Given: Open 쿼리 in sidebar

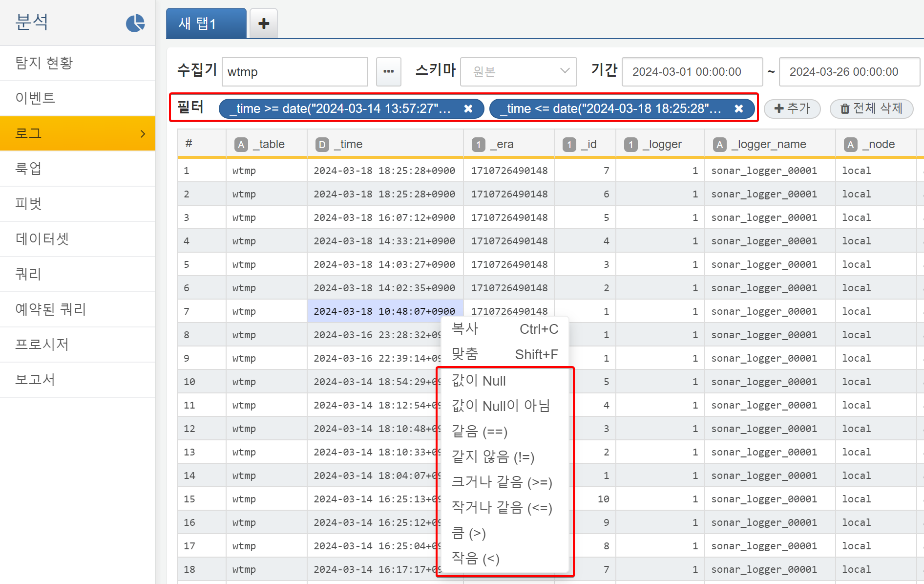Looking at the screenshot, I should pyautogui.click(x=78, y=274).
